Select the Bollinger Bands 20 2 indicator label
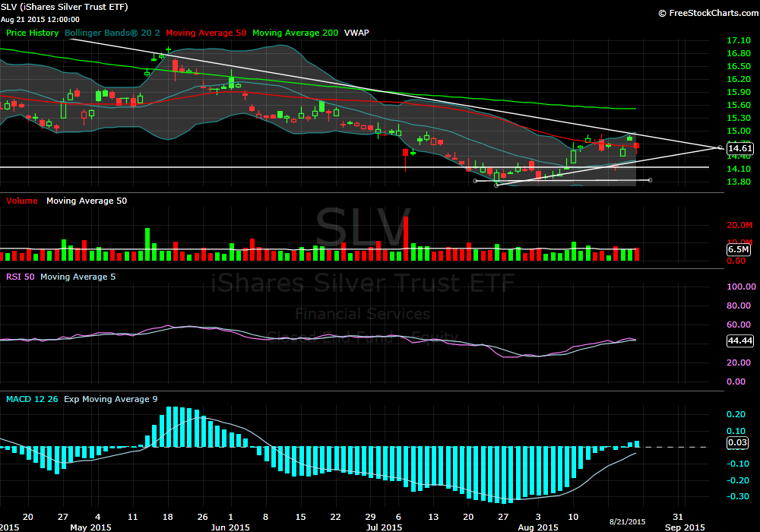This screenshot has width=760, height=532. click(x=112, y=33)
